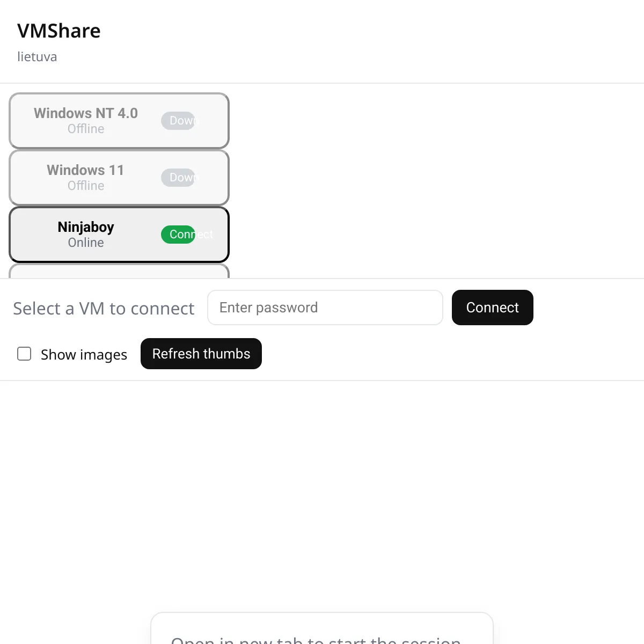Enable the Show images checkbox
The height and width of the screenshot is (644, 644).
coord(24,354)
